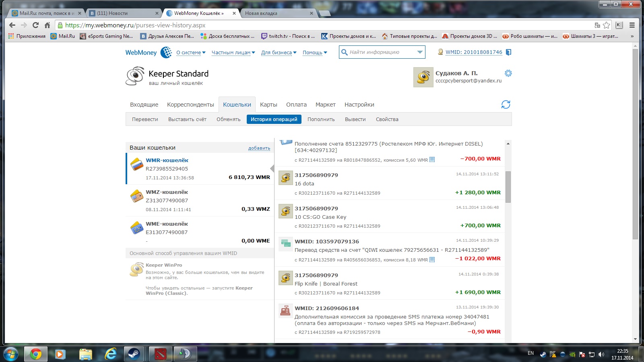This screenshot has height=362, width=644.
Task: Click the История операций button
Action: click(274, 119)
